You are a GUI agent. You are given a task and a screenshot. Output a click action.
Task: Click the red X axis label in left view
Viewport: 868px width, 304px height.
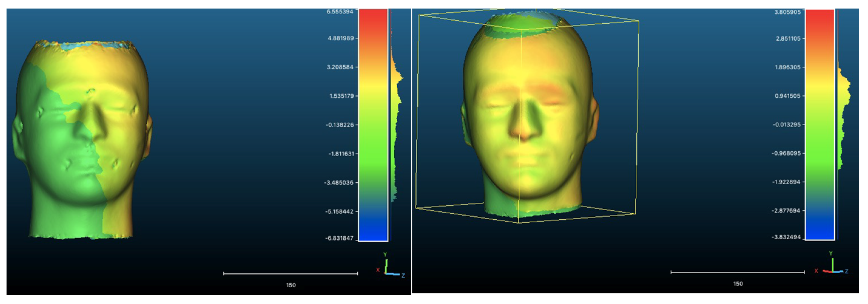[x=378, y=270]
